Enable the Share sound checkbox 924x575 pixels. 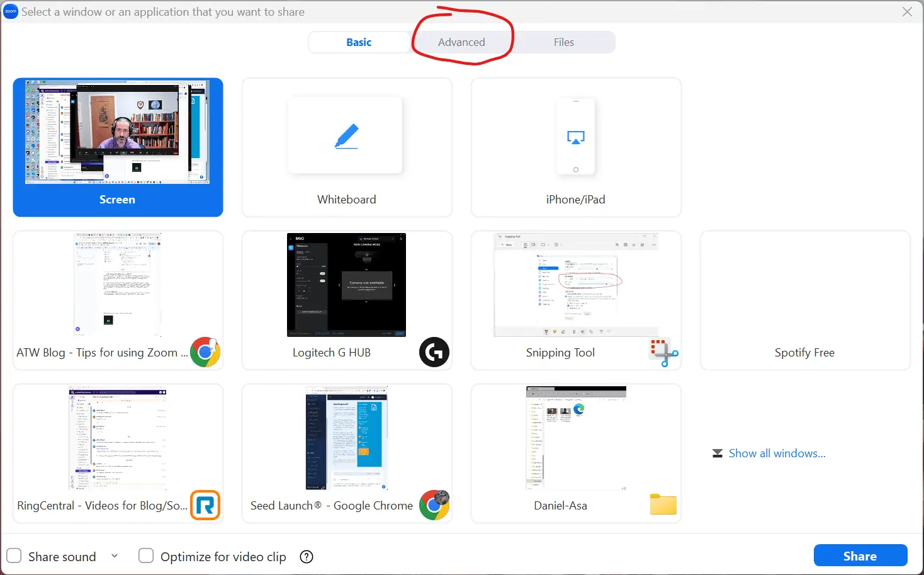pyautogui.click(x=14, y=555)
